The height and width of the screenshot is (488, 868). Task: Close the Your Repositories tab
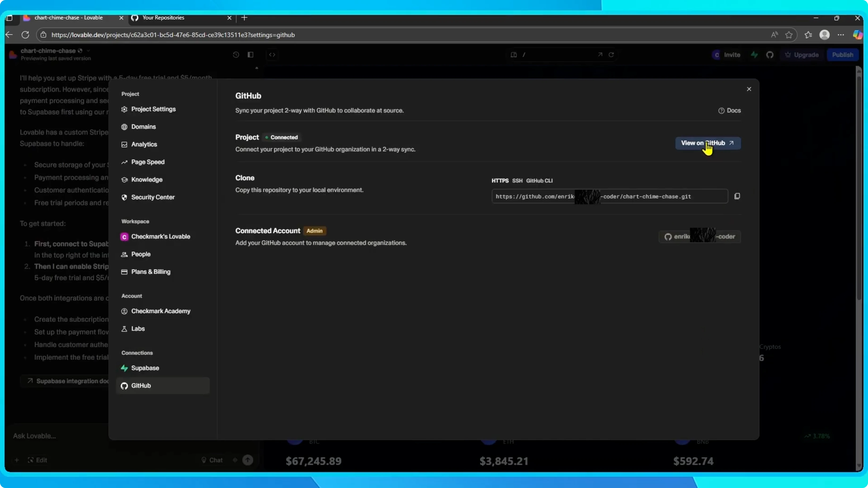tap(230, 18)
